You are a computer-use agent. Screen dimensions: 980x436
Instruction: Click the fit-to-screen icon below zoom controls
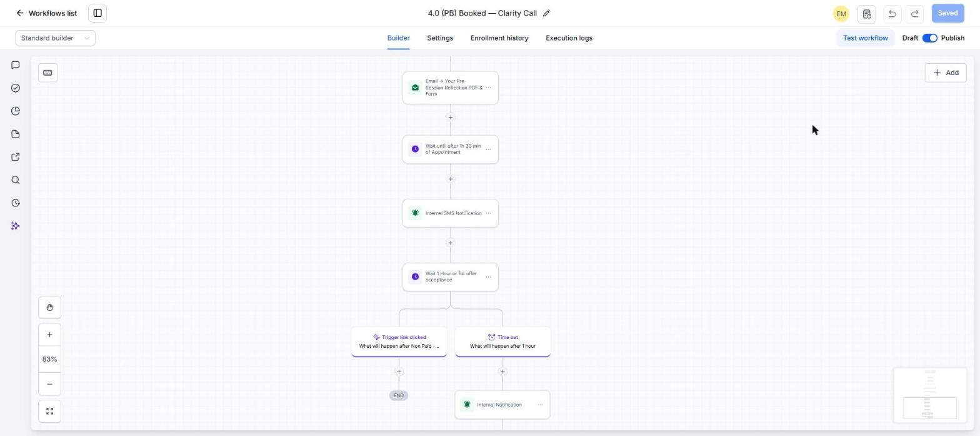tap(50, 412)
